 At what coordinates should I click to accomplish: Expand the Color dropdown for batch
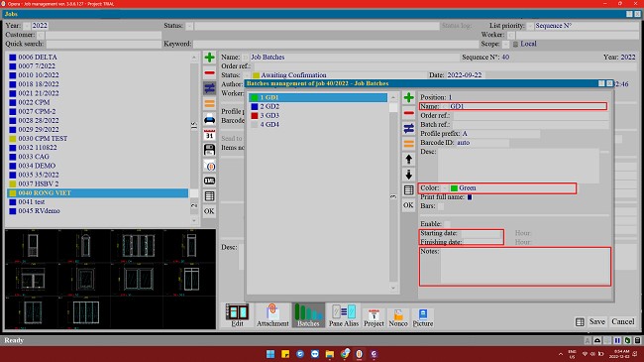pos(445,188)
